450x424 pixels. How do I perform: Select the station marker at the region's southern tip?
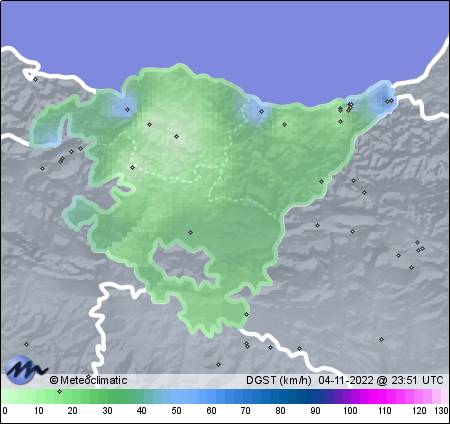pyautogui.click(x=246, y=314)
